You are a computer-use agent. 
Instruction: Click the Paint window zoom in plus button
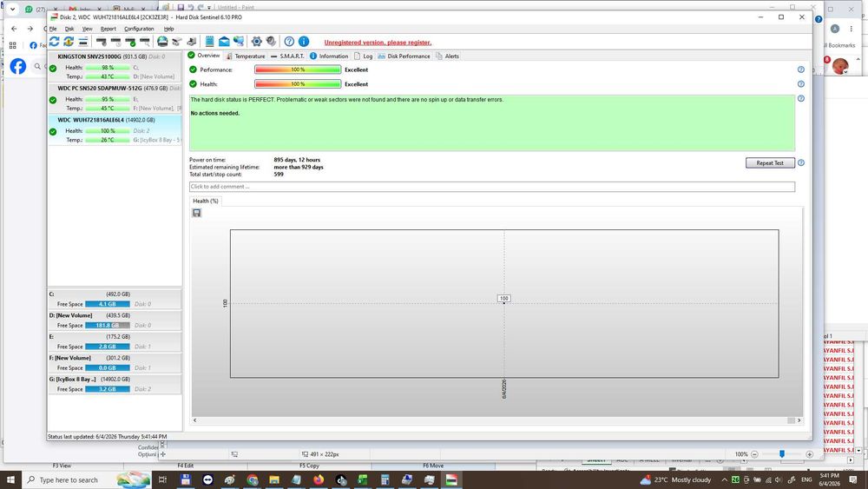point(809,454)
